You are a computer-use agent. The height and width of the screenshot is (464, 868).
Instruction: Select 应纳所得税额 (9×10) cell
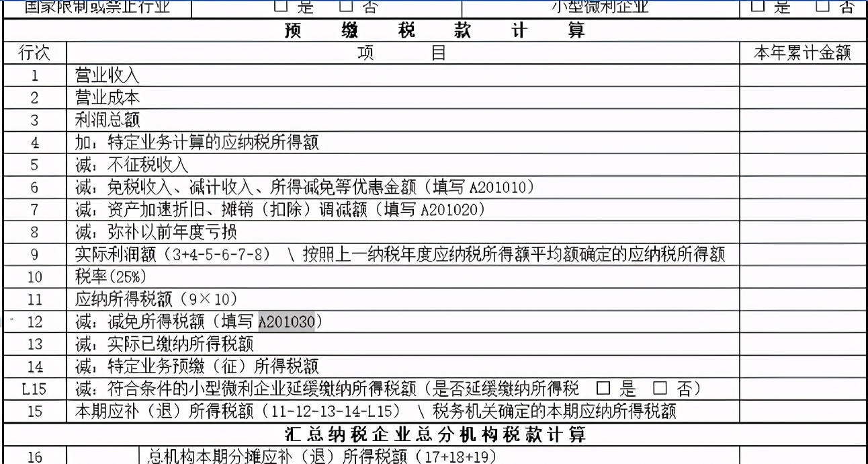pos(402,299)
